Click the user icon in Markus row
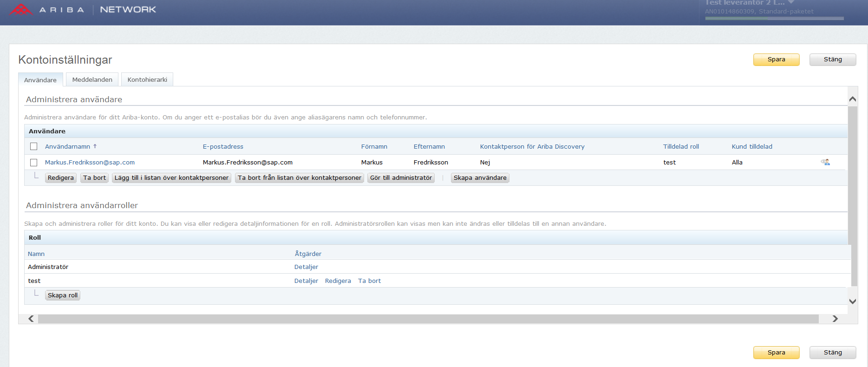This screenshot has width=868, height=367. [x=825, y=162]
